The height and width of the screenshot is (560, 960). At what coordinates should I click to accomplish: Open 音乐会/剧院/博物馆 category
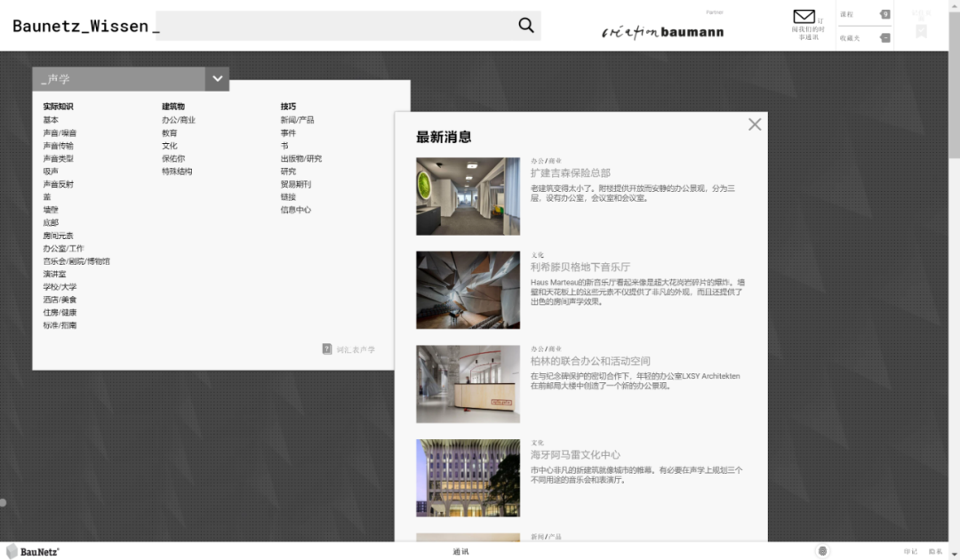point(76,261)
